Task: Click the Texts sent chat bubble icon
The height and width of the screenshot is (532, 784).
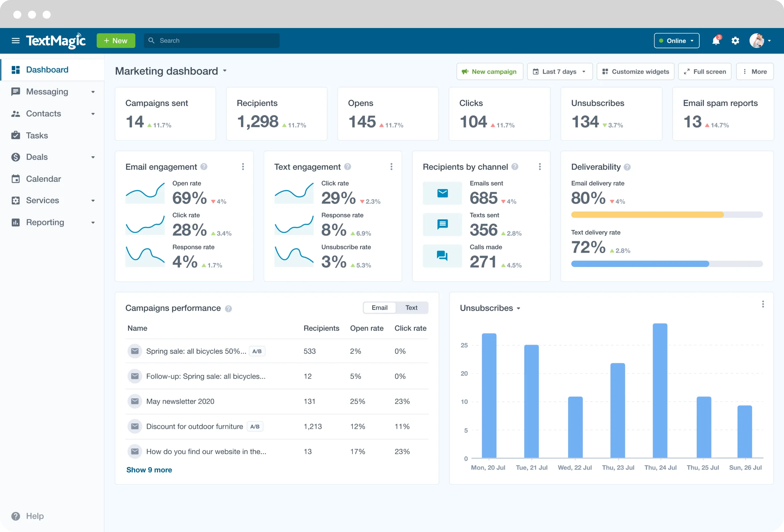Action: point(442,224)
